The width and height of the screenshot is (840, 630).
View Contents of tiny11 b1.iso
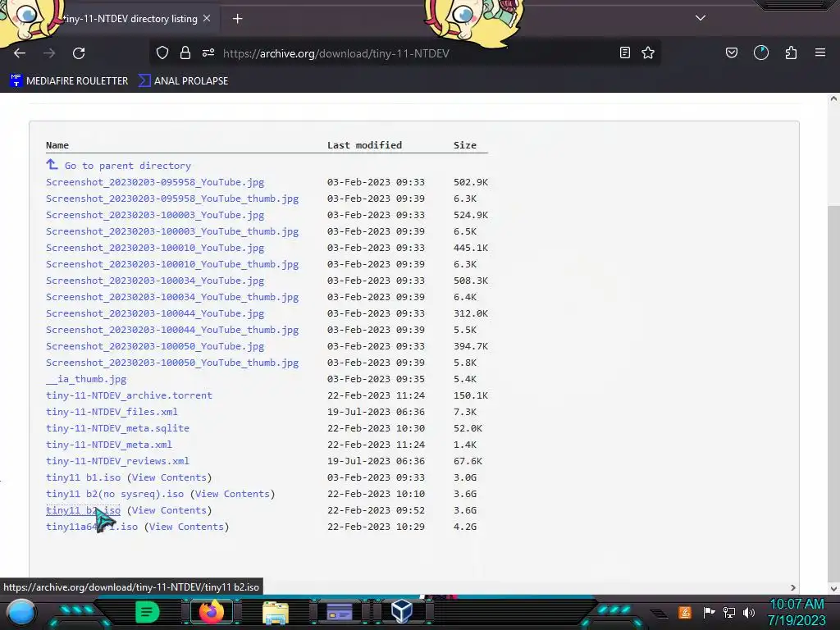(169, 477)
